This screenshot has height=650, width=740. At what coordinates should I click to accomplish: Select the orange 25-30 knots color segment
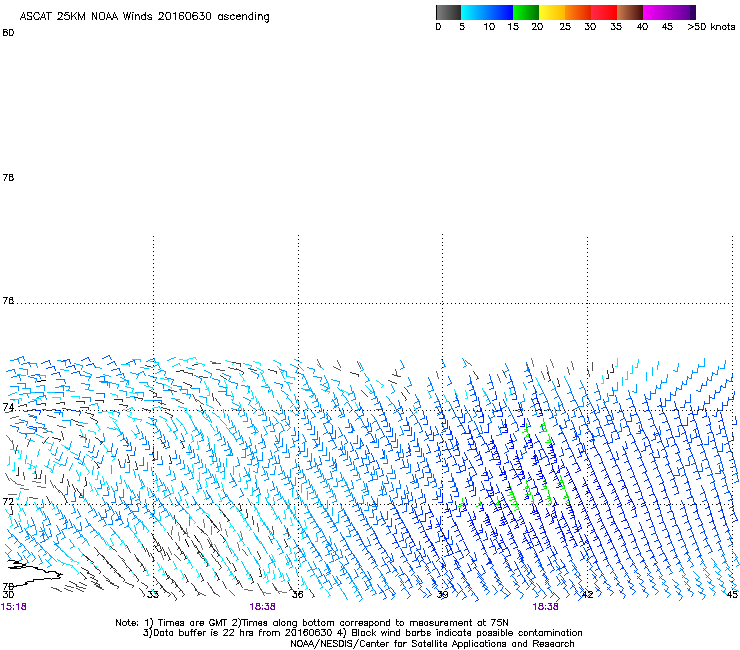click(578, 12)
